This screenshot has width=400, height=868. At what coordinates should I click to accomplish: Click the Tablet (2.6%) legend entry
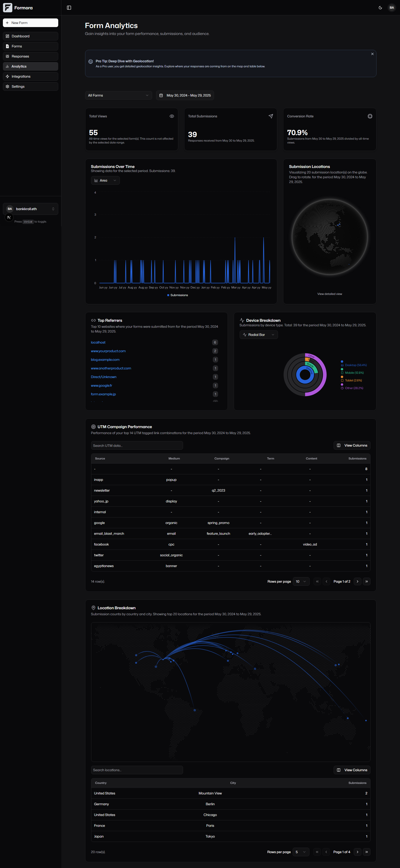pos(351,380)
